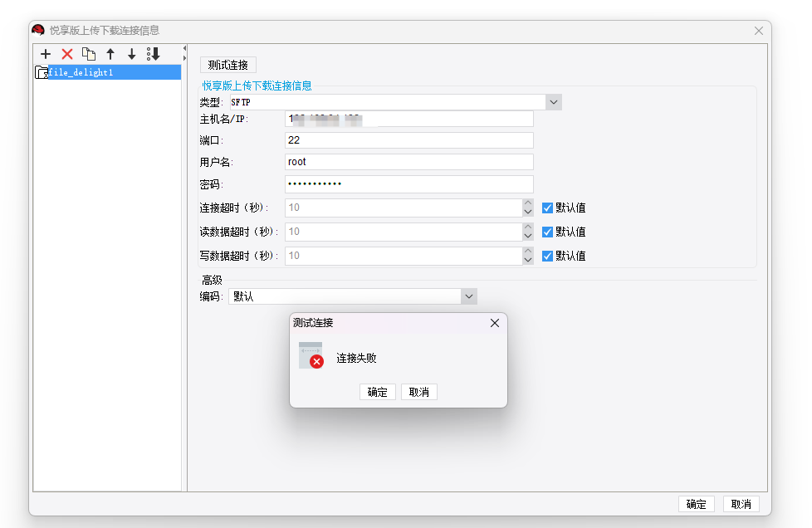Increase 写数据超时 with the up spinner
Screen dimensions: 812x528
pyautogui.click(x=528, y=252)
